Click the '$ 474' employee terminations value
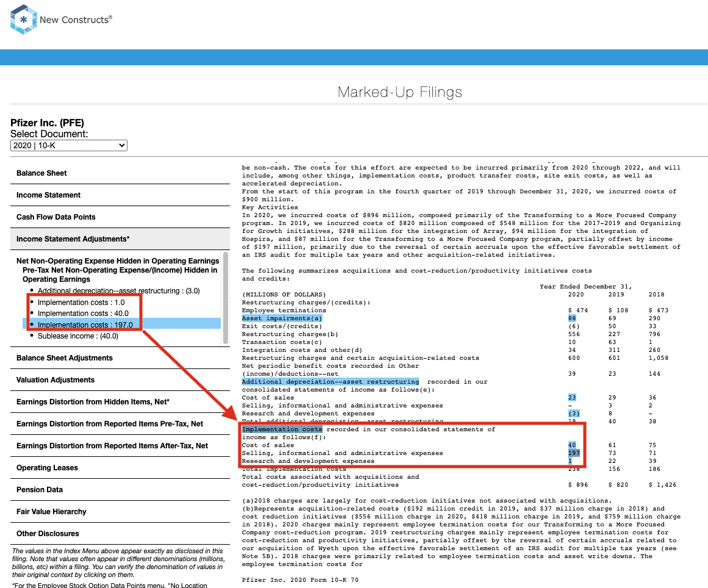The width and height of the screenshot is (708, 588). 578,310
